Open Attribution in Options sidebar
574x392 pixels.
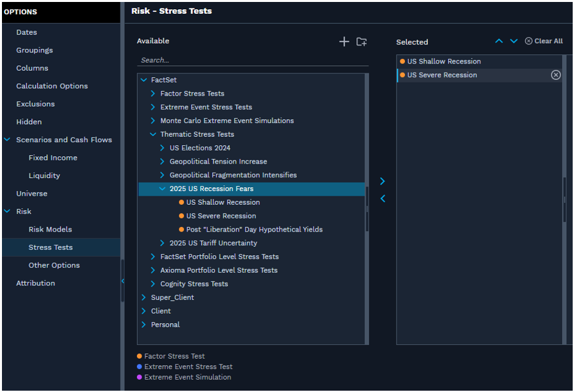(x=35, y=283)
